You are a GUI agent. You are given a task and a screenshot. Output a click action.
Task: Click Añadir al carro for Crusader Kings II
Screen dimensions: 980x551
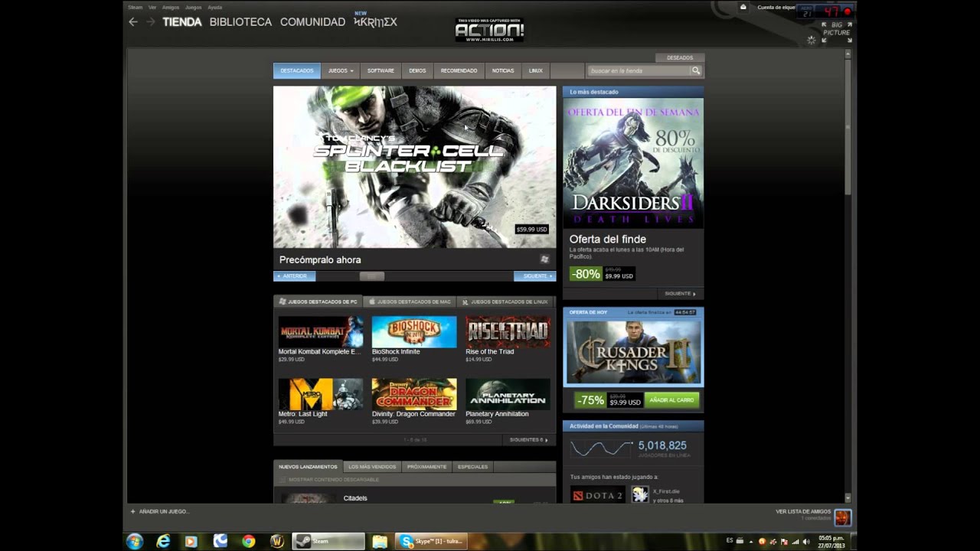click(671, 399)
